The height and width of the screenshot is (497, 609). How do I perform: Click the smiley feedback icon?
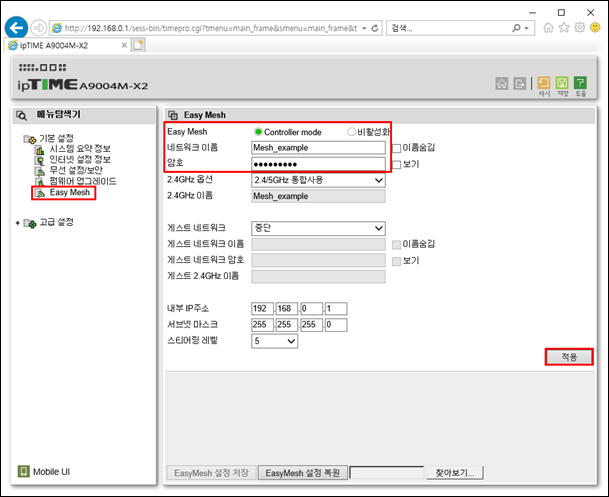595,28
